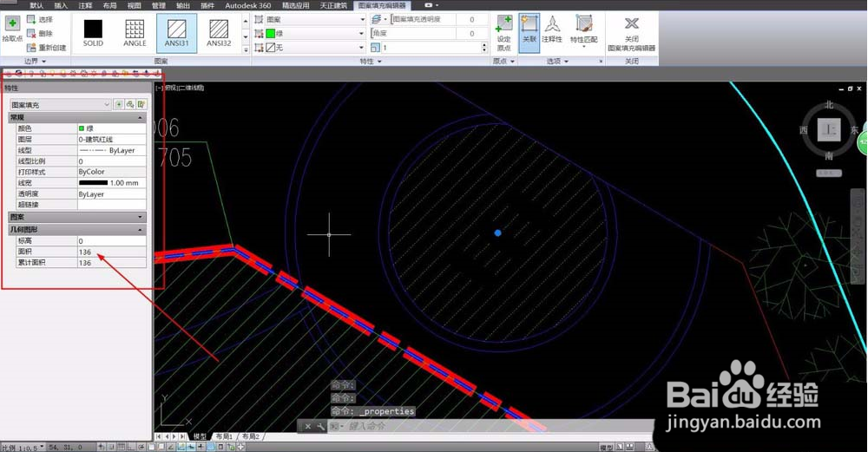Click the 颜色 property value 绿
This screenshot has width=868, height=452.
coord(112,128)
